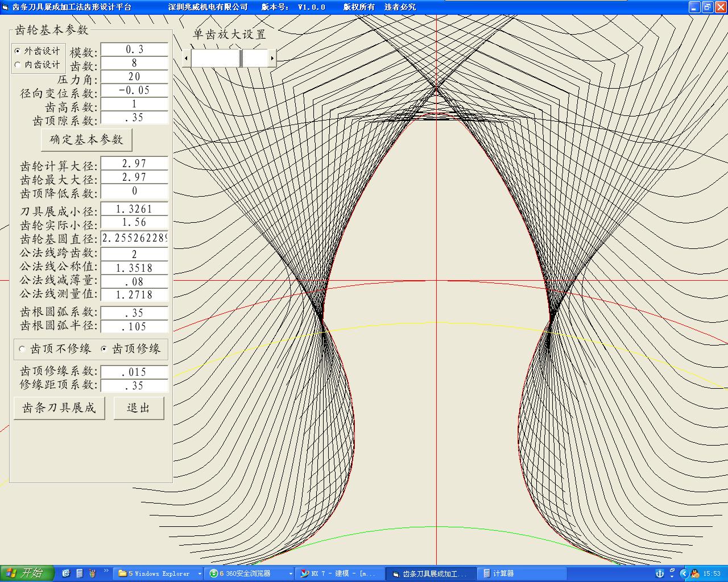Screen dimensions: 728x582
Task: Select 齿顶不修缘 option
Action: pyautogui.click(x=55, y=349)
